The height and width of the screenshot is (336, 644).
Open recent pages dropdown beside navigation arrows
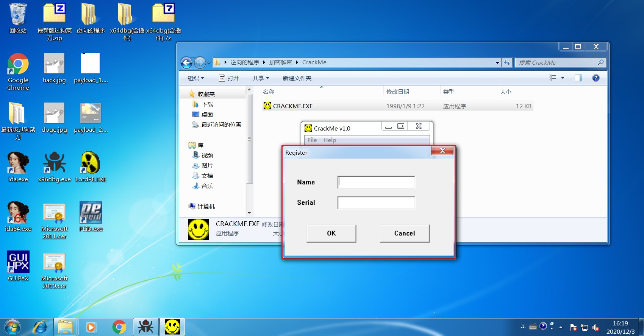(209, 63)
